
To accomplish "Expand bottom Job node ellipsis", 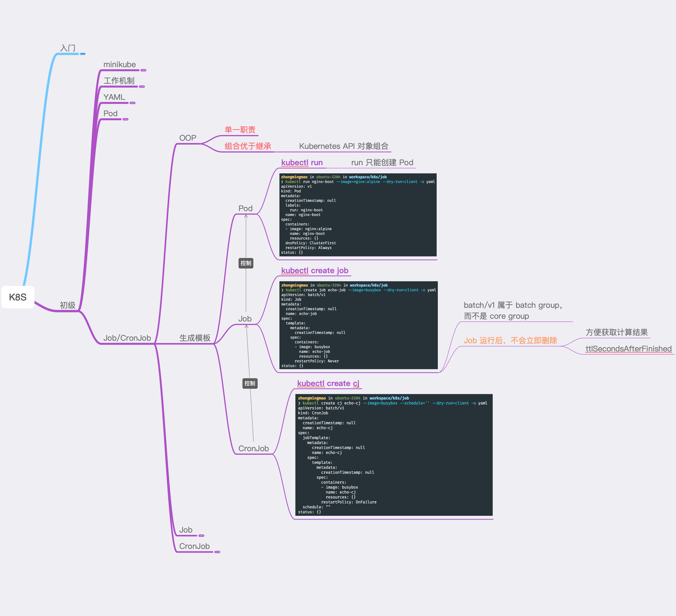I will pos(201,535).
